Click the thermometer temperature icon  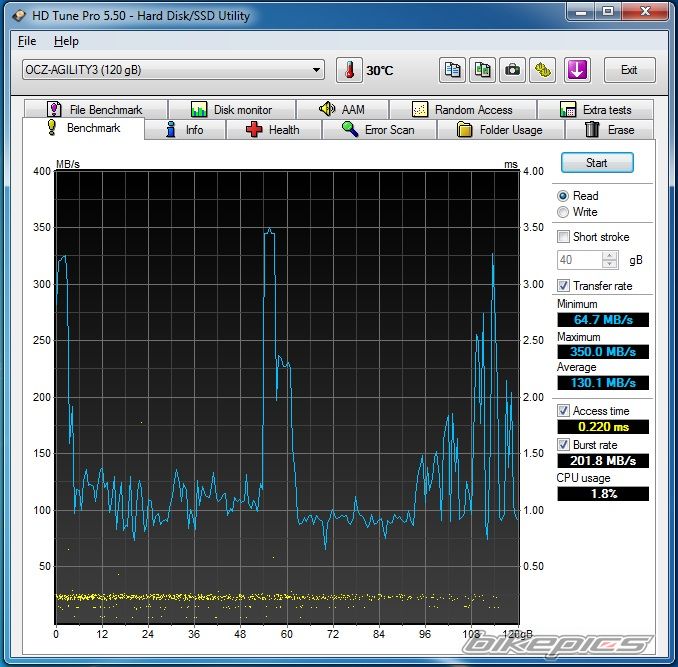[x=350, y=70]
